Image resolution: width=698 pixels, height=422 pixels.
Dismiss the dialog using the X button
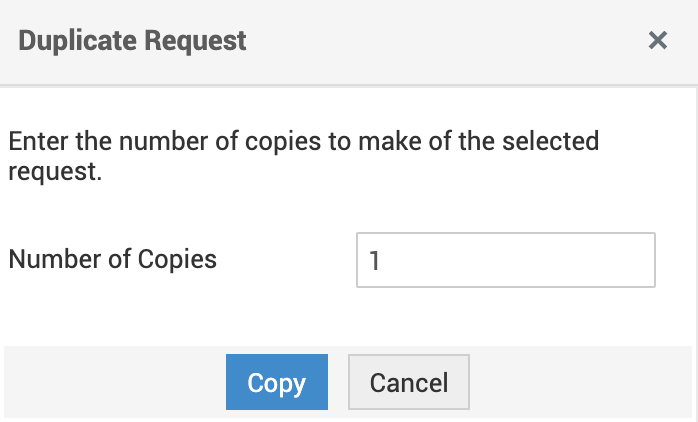click(657, 41)
